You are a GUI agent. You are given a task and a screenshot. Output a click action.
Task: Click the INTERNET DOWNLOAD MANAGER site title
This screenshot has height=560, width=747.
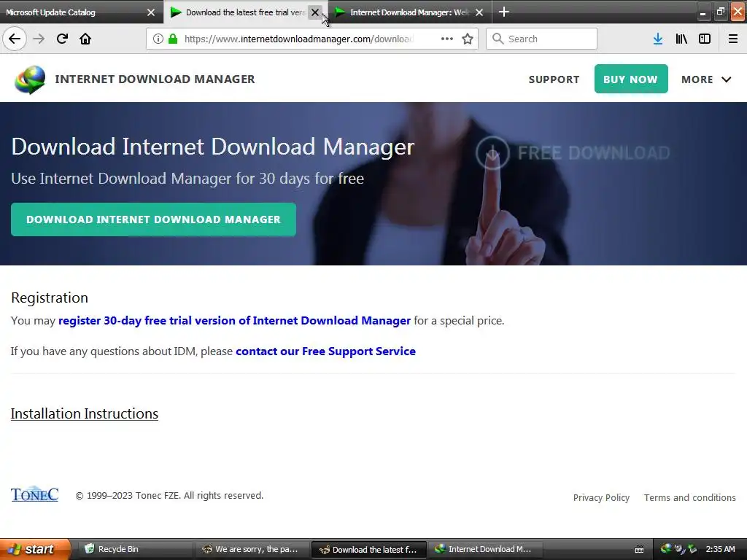(155, 79)
